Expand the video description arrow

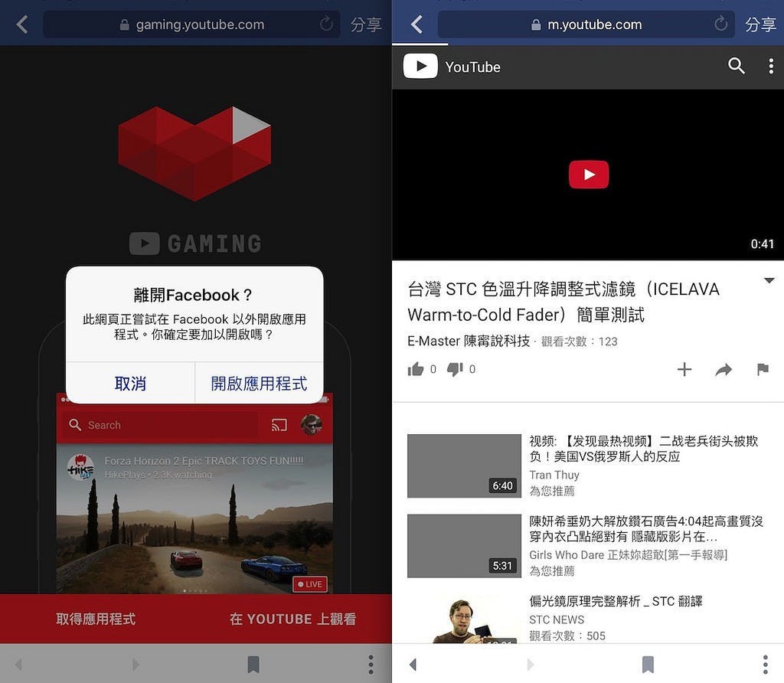pos(769,280)
